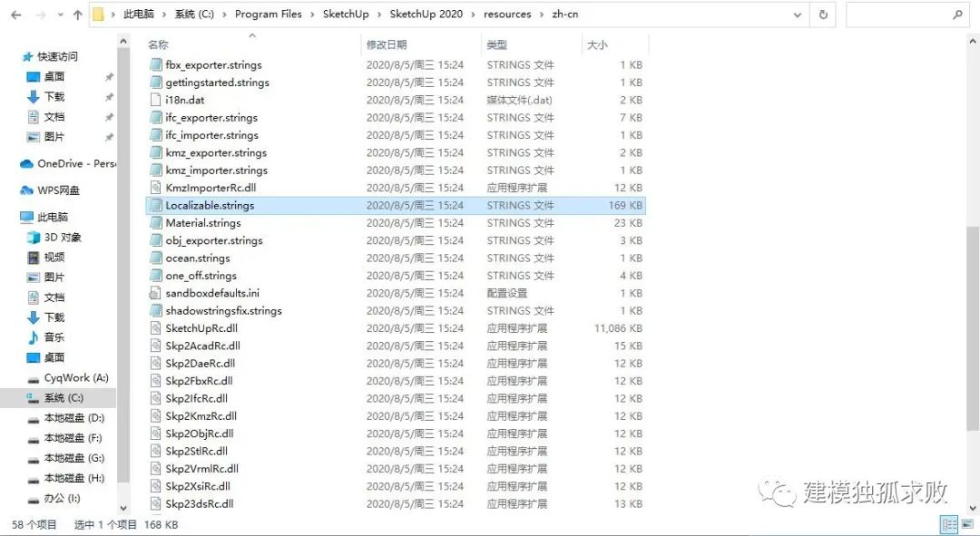Viewport: 980px width, 536px height.
Task: Sort by 类型 column header
Action: pos(497,44)
